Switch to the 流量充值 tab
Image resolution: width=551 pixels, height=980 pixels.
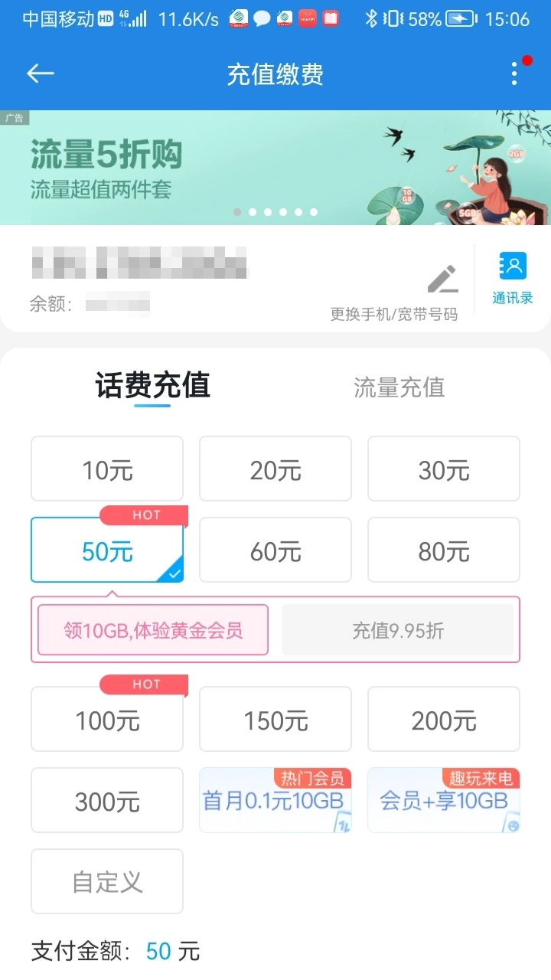coord(399,387)
